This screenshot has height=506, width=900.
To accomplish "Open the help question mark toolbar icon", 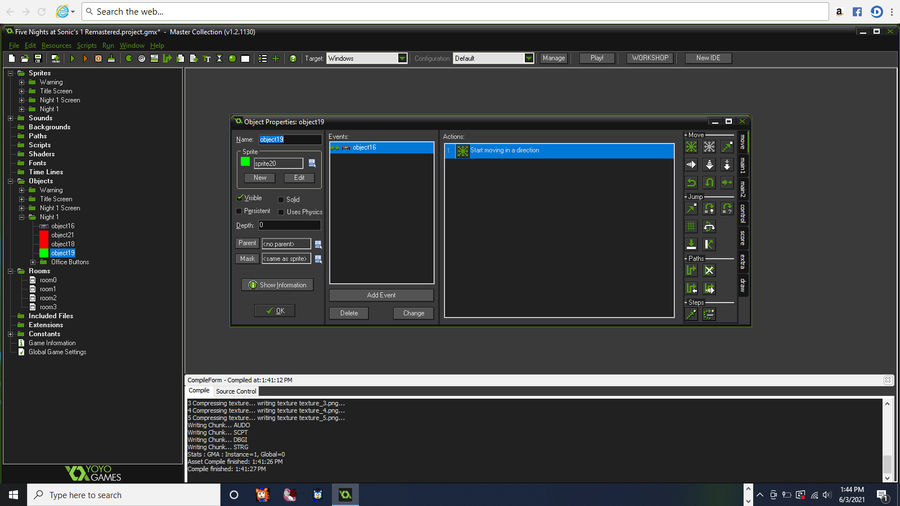I will (x=293, y=59).
